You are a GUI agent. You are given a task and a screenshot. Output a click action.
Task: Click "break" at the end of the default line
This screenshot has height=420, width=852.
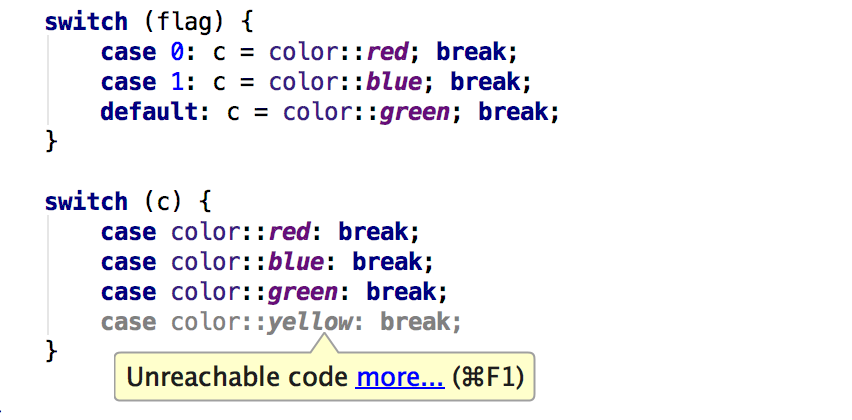point(513,112)
